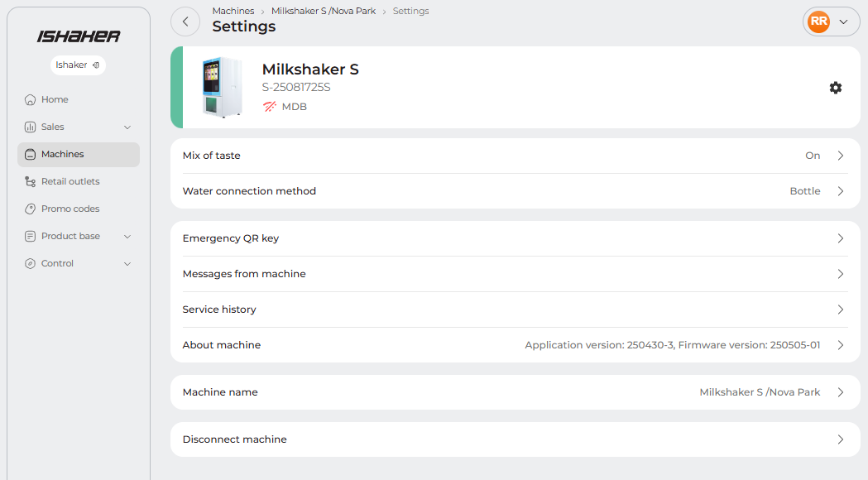
Task: Click the Milkshaker S machine thumbnail
Action: click(x=222, y=88)
